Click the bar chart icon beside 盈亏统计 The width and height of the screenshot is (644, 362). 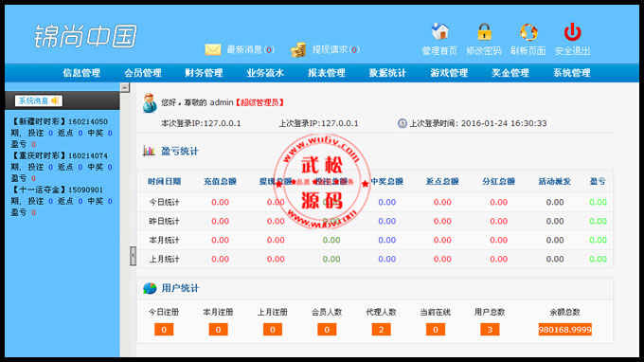coord(149,151)
